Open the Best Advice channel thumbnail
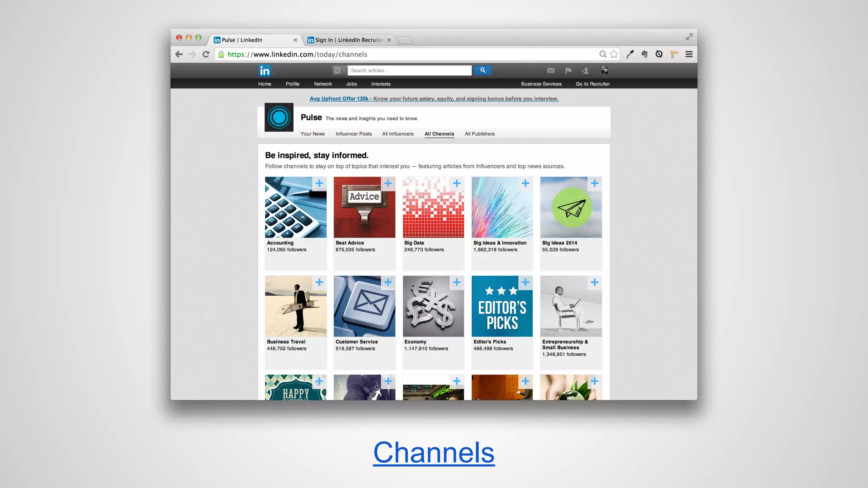868x488 pixels. [x=364, y=207]
